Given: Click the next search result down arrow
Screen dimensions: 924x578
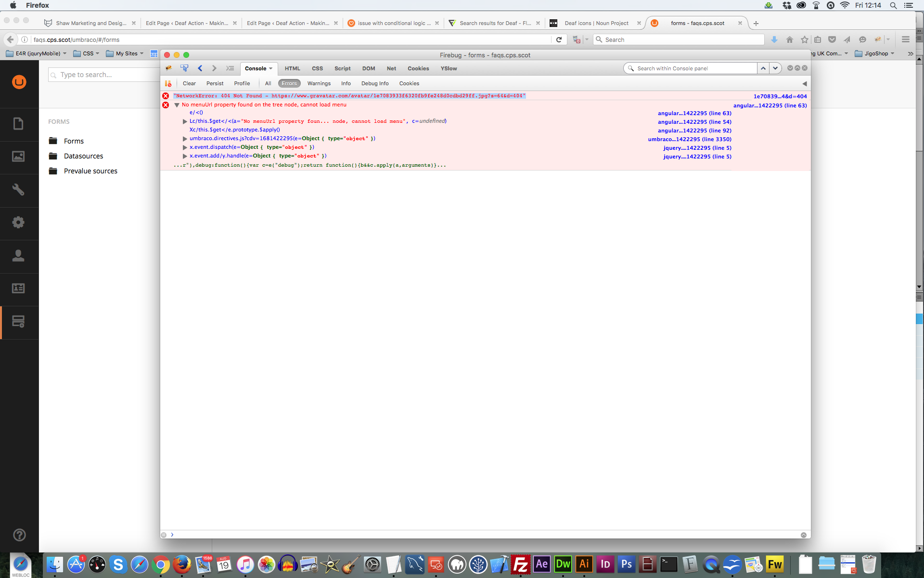Looking at the screenshot, I should pyautogui.click(x=775, y=68).
